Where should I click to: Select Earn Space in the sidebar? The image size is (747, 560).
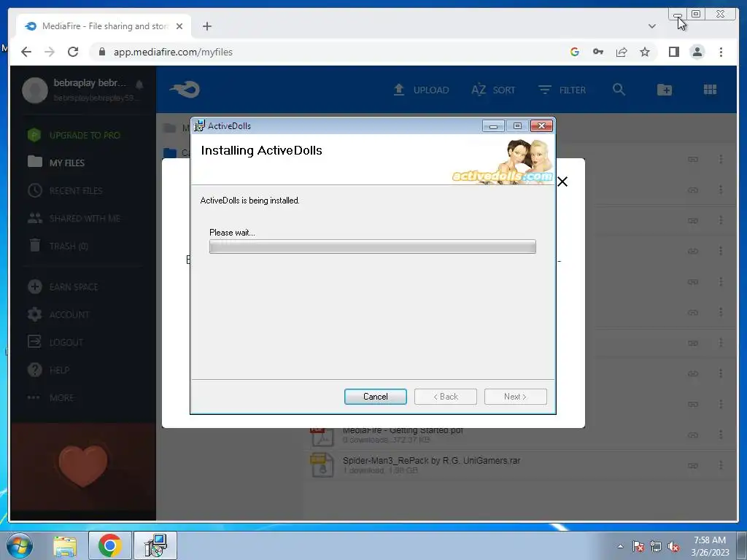click(63, 287)
